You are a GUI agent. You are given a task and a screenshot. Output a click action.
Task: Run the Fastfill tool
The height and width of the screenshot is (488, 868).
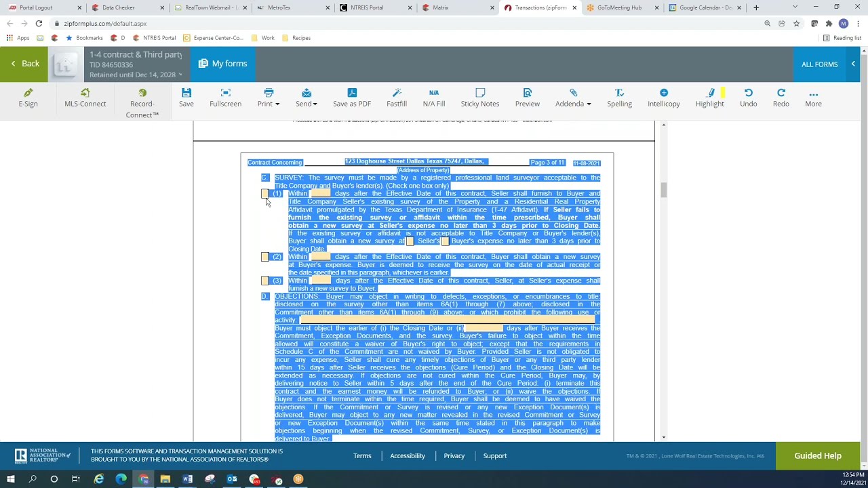click(397, 98)
